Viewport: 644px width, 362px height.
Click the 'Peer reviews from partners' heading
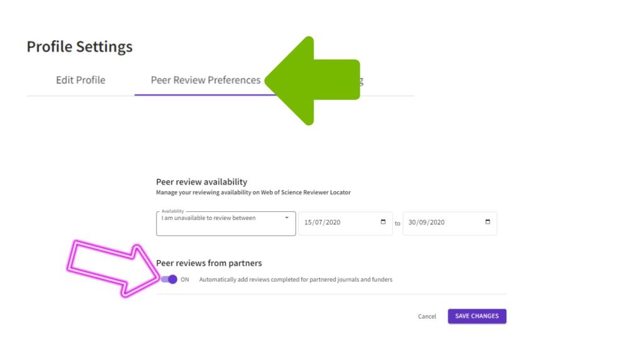pos(209,263)
